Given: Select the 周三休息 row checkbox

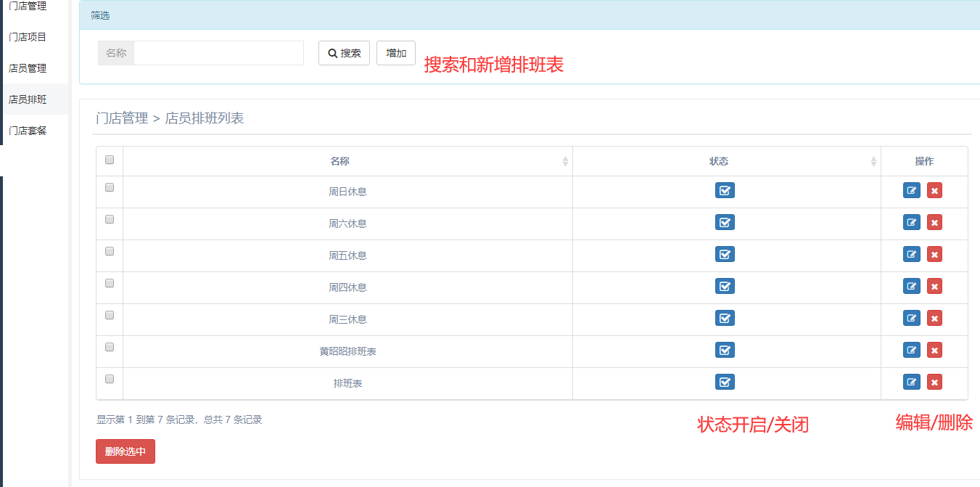Looking at the screenshot, I should point(110,315).
